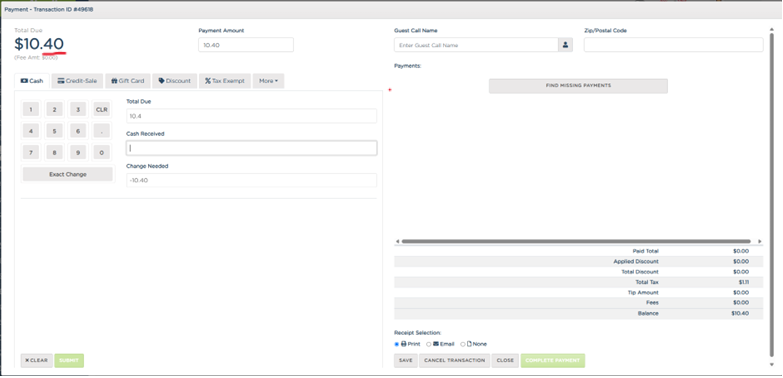783x378 pixels.
Task: Click the Close button beside Cancel Transaction
Action: click(505, 361)
